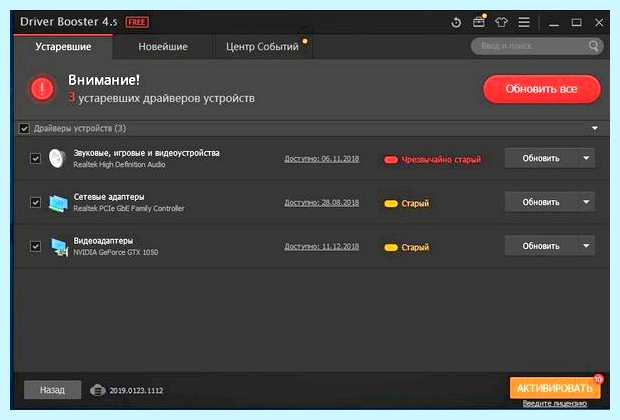Click the network adapters device icon
This screenshot has width=620, height=420.
58,203
